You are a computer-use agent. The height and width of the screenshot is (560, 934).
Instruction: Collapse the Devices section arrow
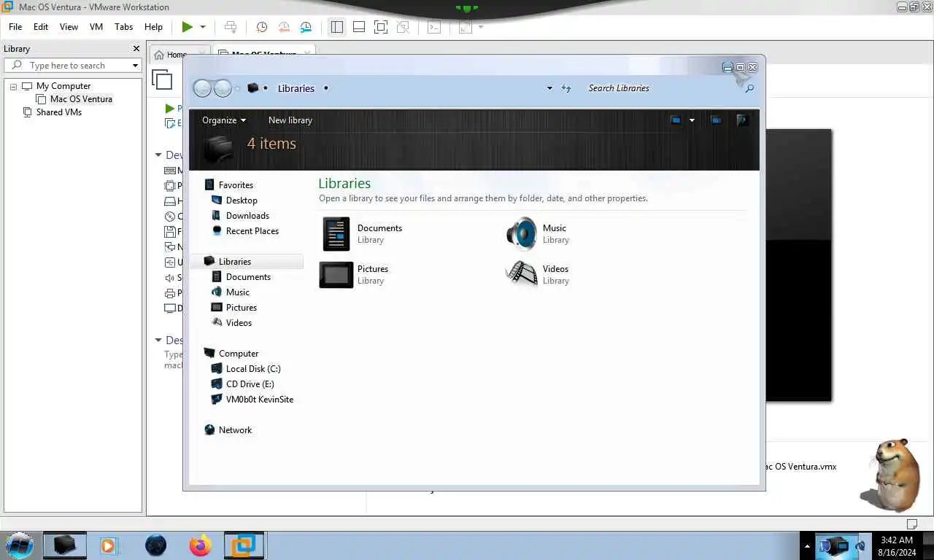point(158,155)
